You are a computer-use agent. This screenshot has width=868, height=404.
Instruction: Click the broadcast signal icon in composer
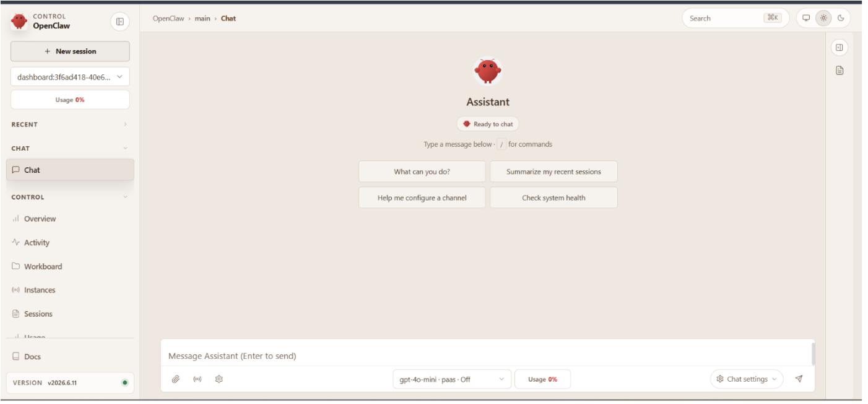point(197,379)
